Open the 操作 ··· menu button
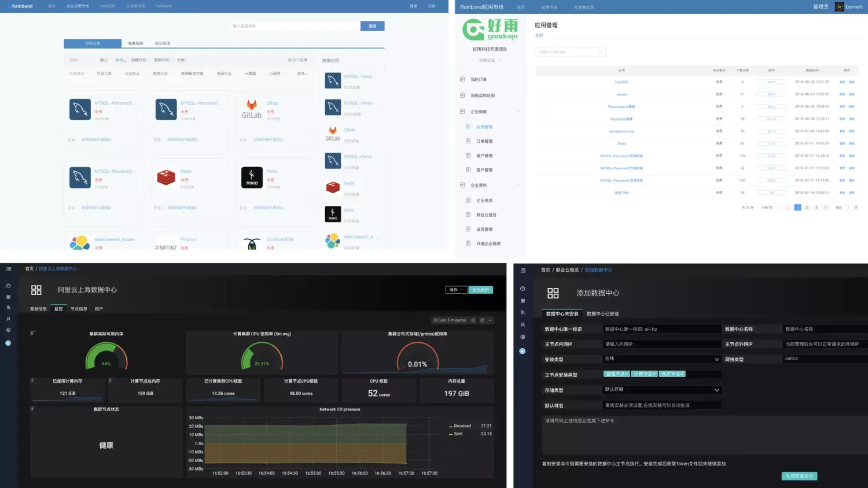 pyautogui.click(x=456, y=290)
